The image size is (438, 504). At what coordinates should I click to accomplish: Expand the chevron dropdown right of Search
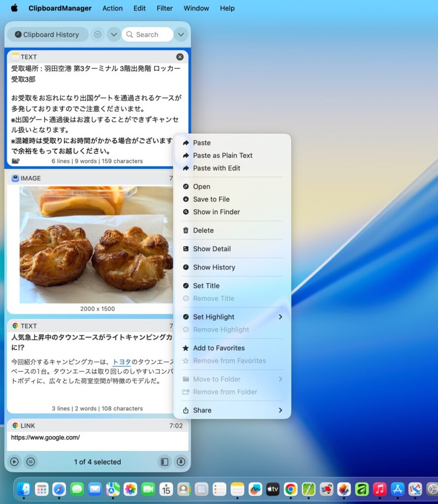click(x=181, y=34)
